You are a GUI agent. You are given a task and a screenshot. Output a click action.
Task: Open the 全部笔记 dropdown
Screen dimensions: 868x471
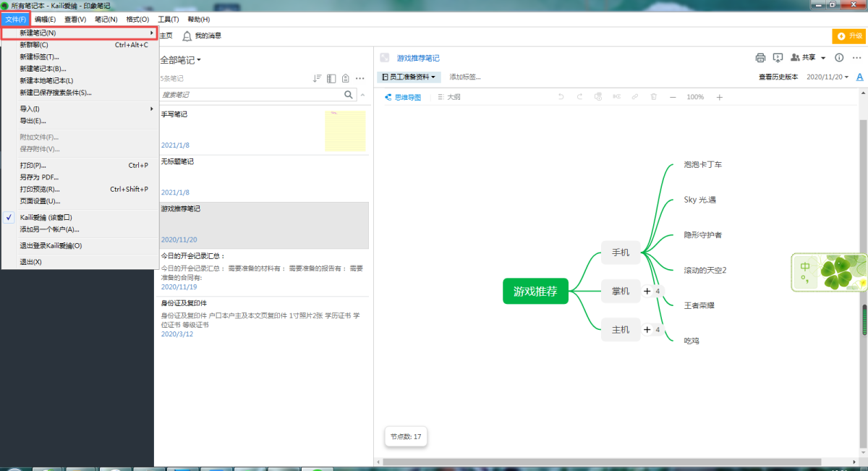180,60
